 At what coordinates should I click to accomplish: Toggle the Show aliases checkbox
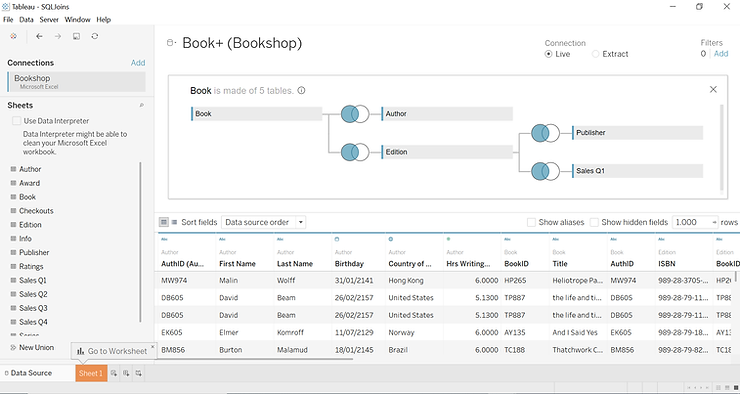click(x=531, y=222)
